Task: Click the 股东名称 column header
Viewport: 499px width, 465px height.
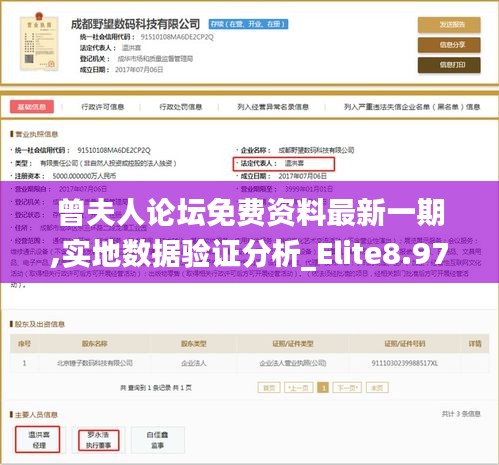Action: coord(95,343)
